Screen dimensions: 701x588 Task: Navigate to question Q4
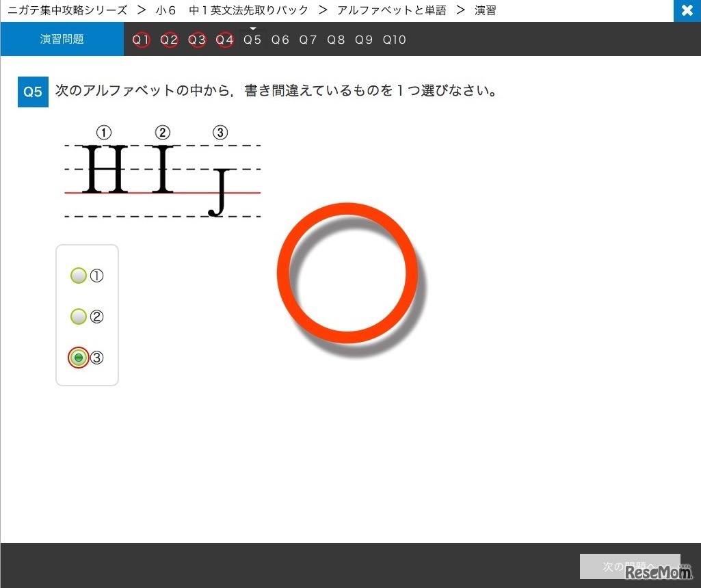click(224, 40)
